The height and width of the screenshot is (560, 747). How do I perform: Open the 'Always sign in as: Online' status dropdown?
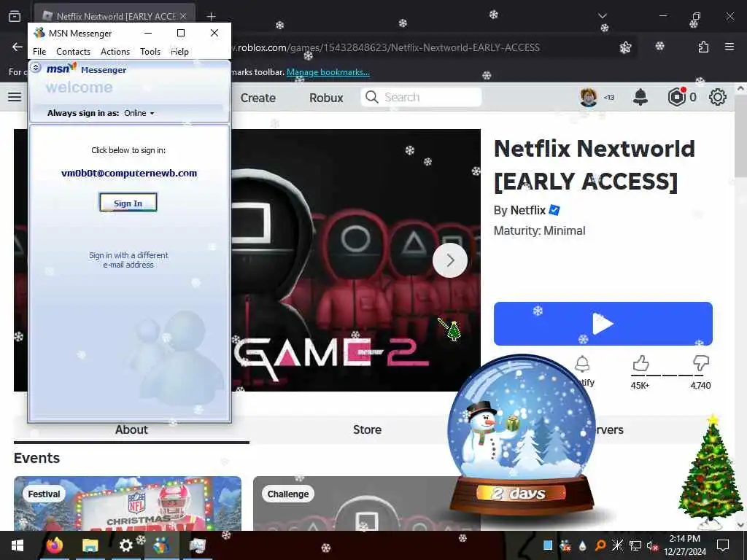coord(139,113)
